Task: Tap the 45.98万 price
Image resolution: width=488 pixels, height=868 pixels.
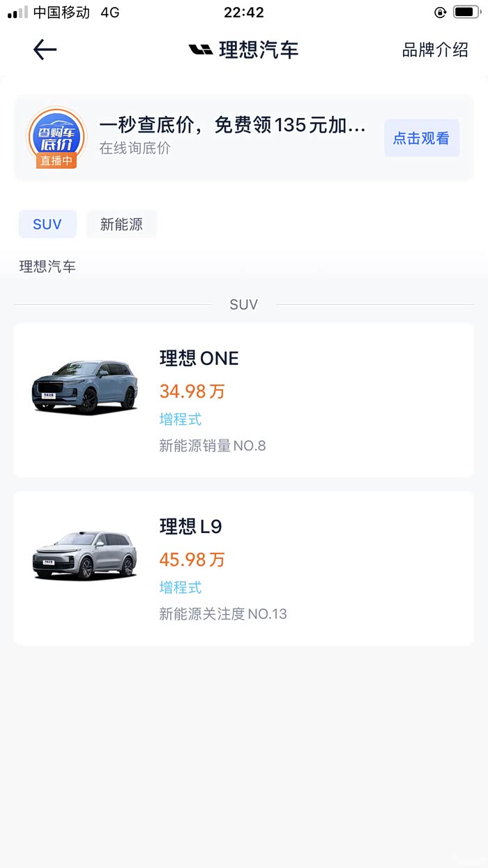Action: click(192, 560)
